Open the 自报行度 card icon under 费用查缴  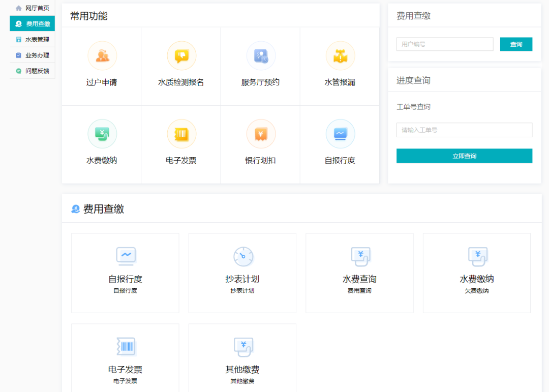[x=126, y=256]
